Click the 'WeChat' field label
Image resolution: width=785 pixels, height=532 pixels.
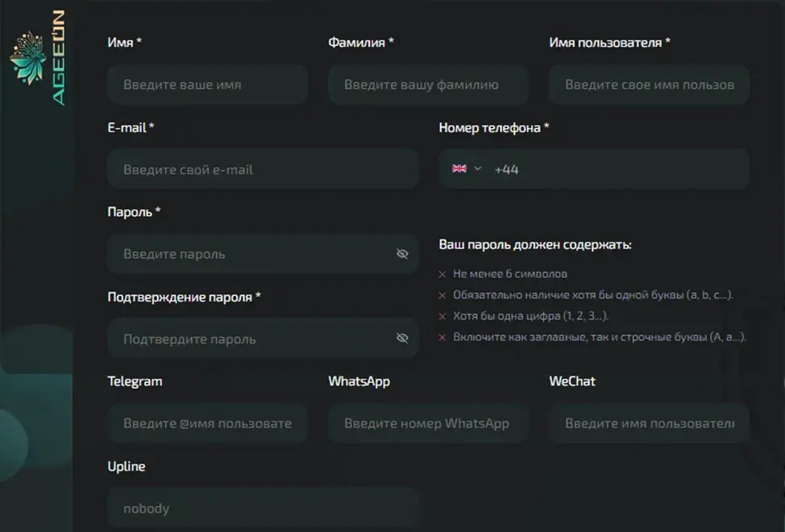[x=572, y=381]
